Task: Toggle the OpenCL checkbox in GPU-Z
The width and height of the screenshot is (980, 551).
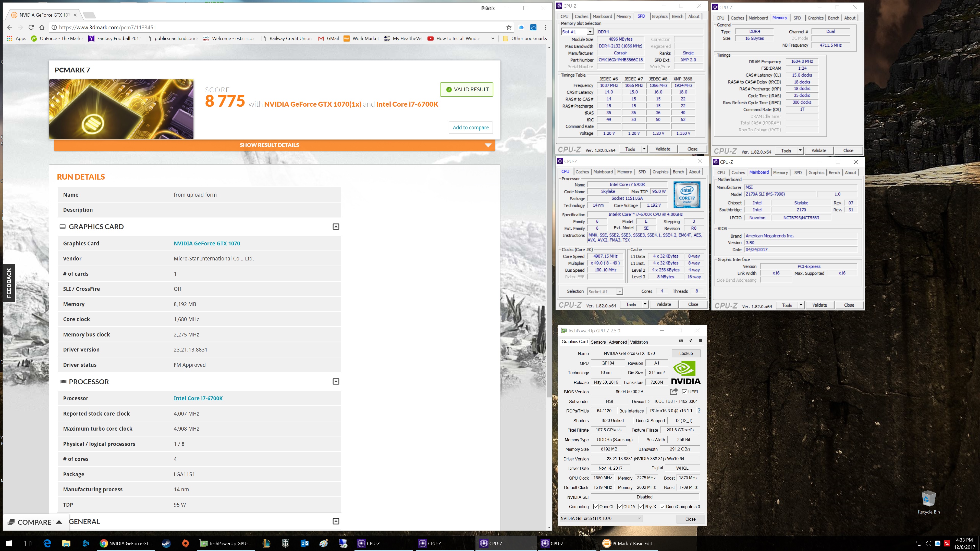Action: click(x=596, y=507)
